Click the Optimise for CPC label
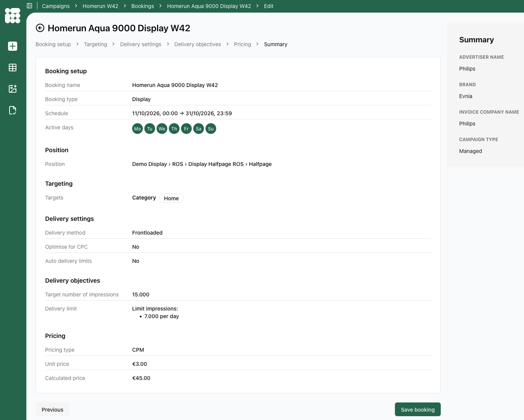The image size is (524, 420). (x=66, y=247)
